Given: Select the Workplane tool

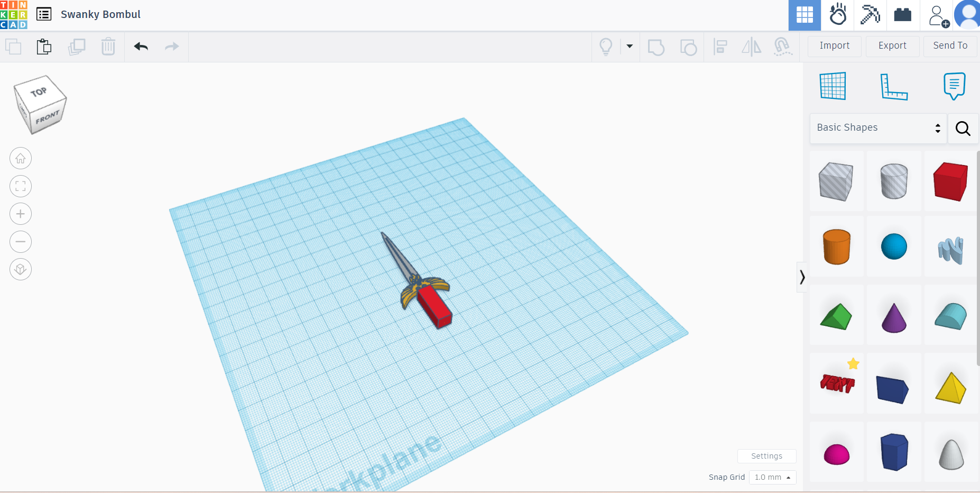Looking at the screenshot, I should click(x=833, y=86).
